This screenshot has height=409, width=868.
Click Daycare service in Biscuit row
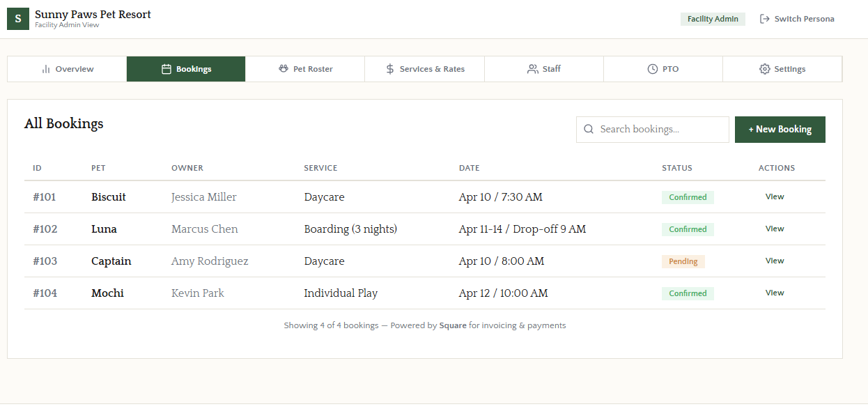pos(324,197)
